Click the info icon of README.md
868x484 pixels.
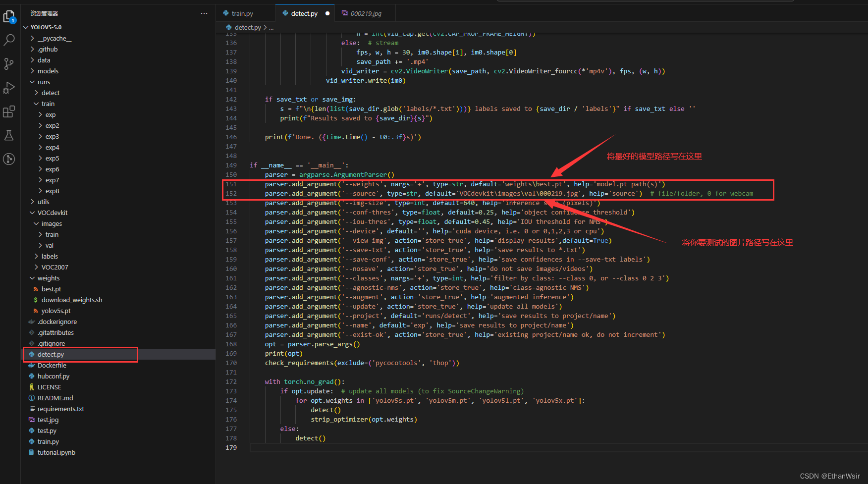(32, 398)
